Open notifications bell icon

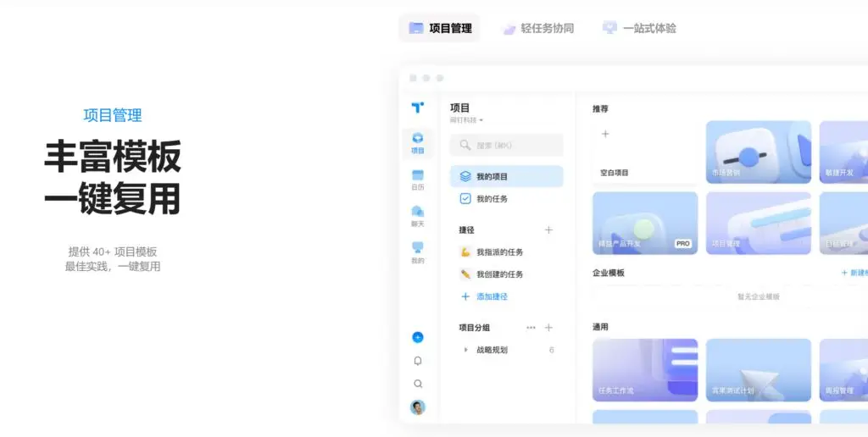point(418,361)
